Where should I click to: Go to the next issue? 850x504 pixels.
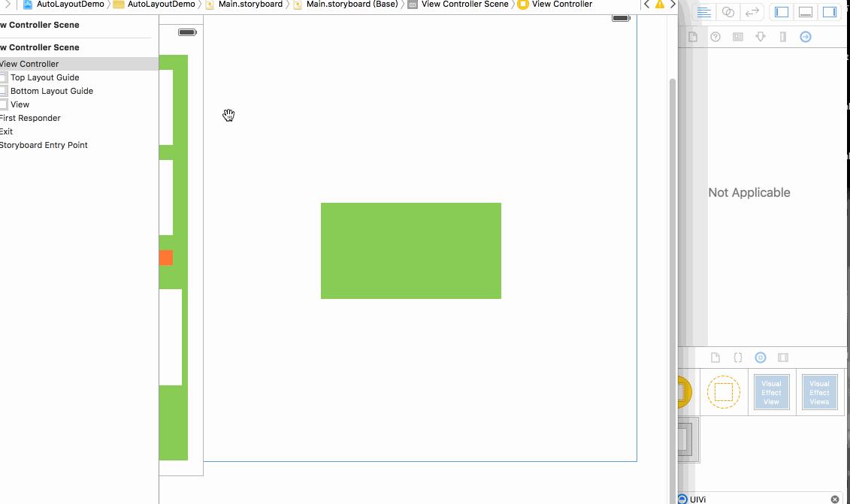coord(673,5)
